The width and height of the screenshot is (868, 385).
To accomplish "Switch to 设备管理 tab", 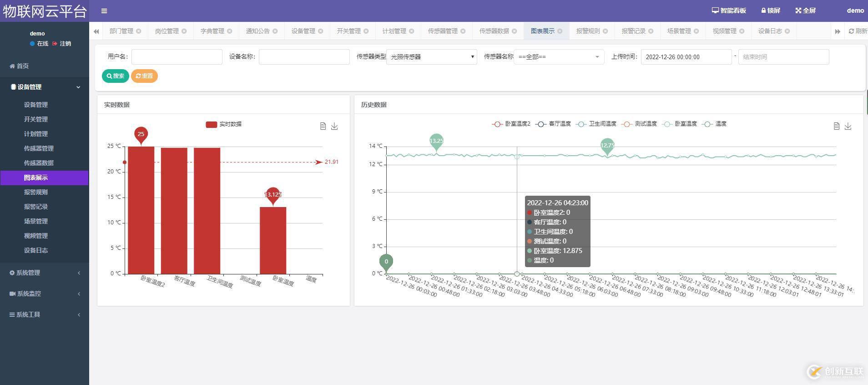I will tap(303, 31).
